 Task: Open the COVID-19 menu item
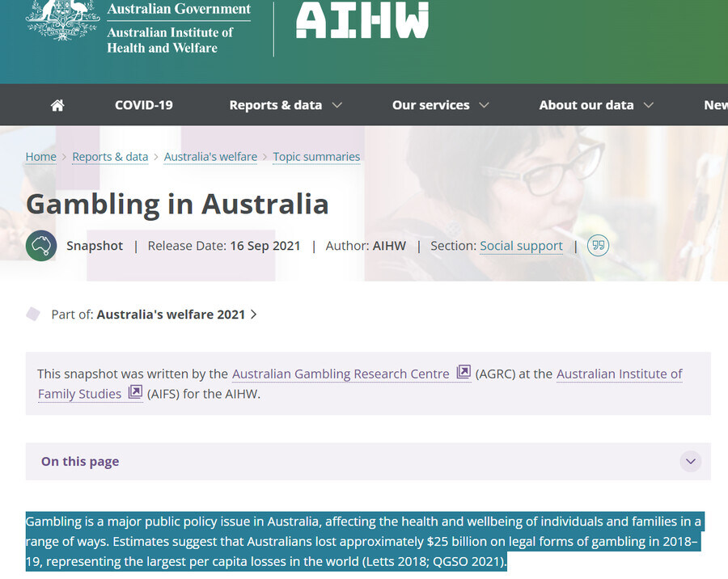(x=144, y=105)
